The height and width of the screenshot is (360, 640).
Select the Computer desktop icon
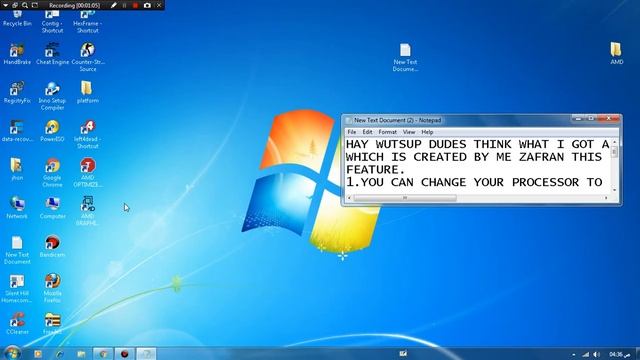point(52,207)
